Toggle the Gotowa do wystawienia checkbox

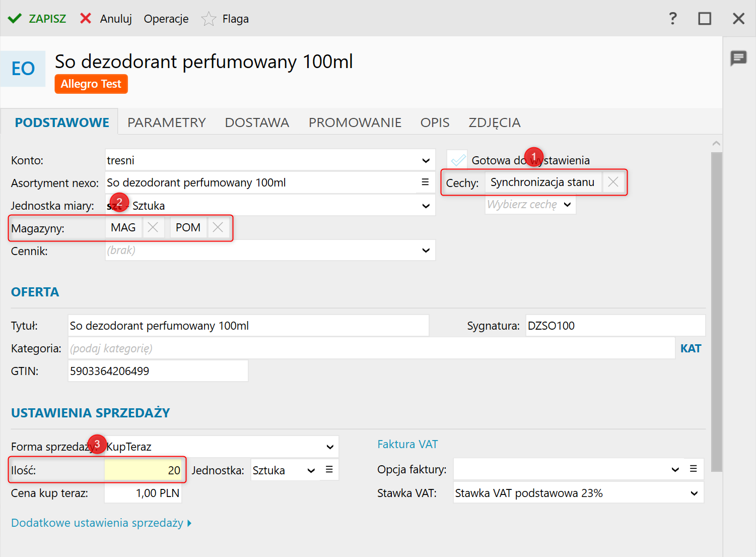point(458,160)
